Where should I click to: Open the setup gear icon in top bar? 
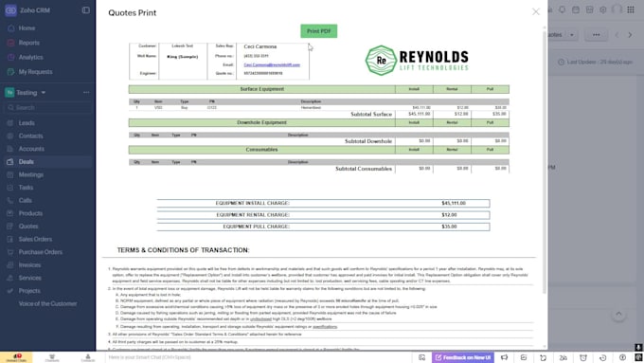point(603,9)
